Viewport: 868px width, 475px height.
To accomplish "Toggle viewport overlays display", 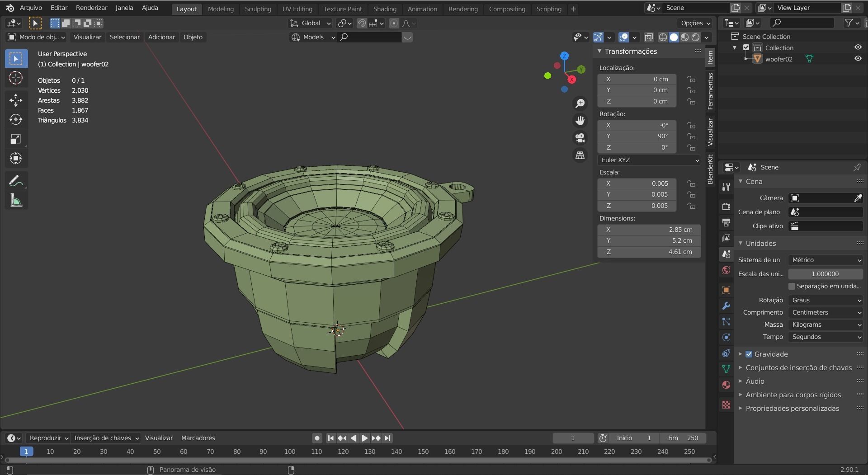I will (x=623, y=38).
